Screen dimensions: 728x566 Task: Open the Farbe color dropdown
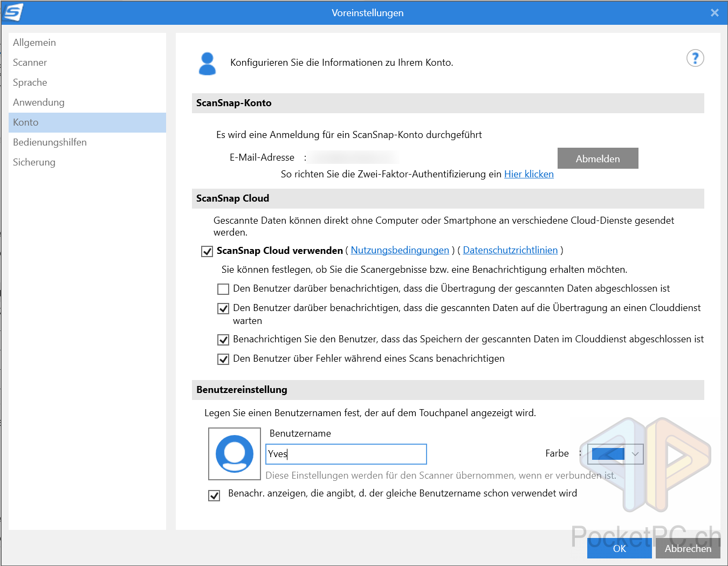click(615, 454)
